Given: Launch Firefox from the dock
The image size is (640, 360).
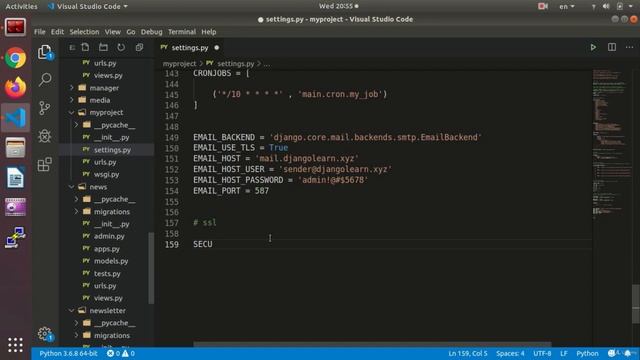Looking at the screenshot, I should point(16,87).
